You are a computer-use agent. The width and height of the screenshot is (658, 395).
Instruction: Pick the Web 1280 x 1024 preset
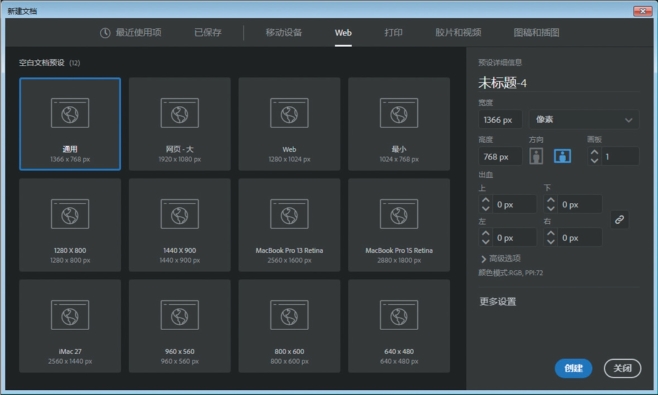point(289,124)
